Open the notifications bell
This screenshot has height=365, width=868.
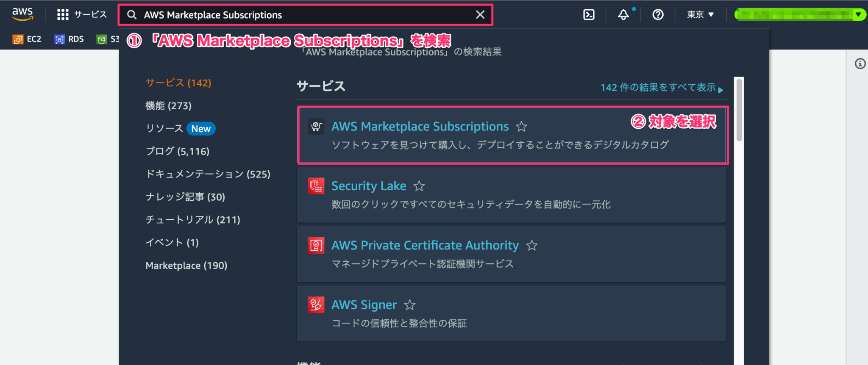(623, 14)
